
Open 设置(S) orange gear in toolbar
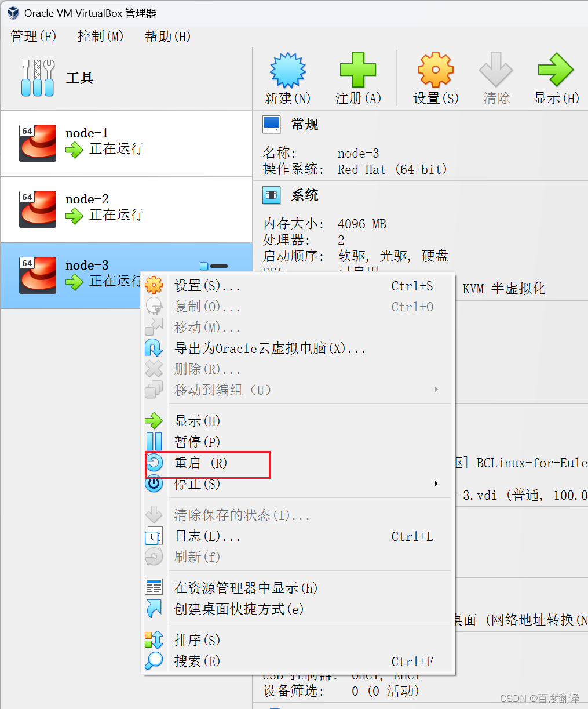[x=435, y=70]
